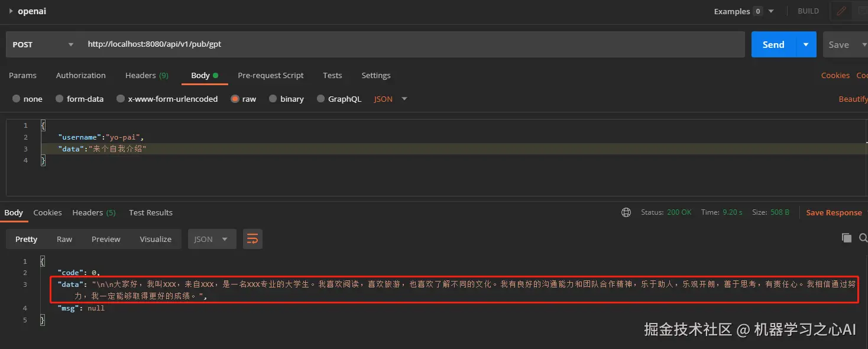Click the response search magnifier icon
The image size is (868, 349).
863,238
